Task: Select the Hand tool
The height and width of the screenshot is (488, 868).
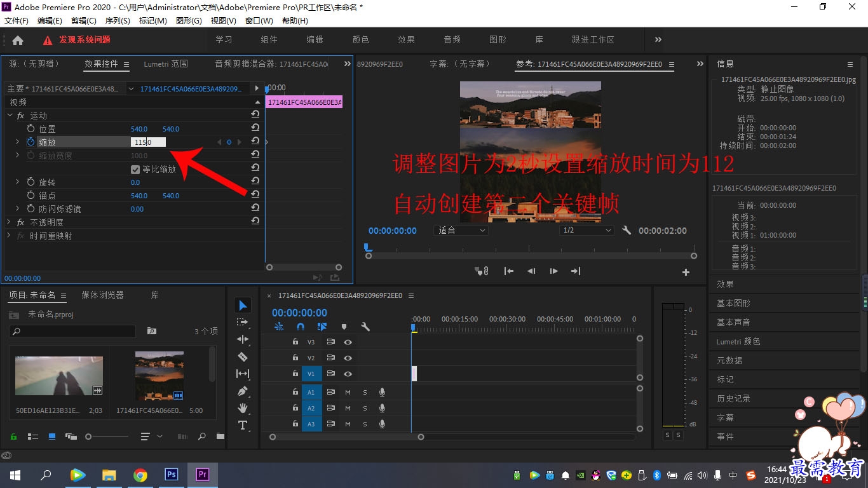Action: pos(243,408)
